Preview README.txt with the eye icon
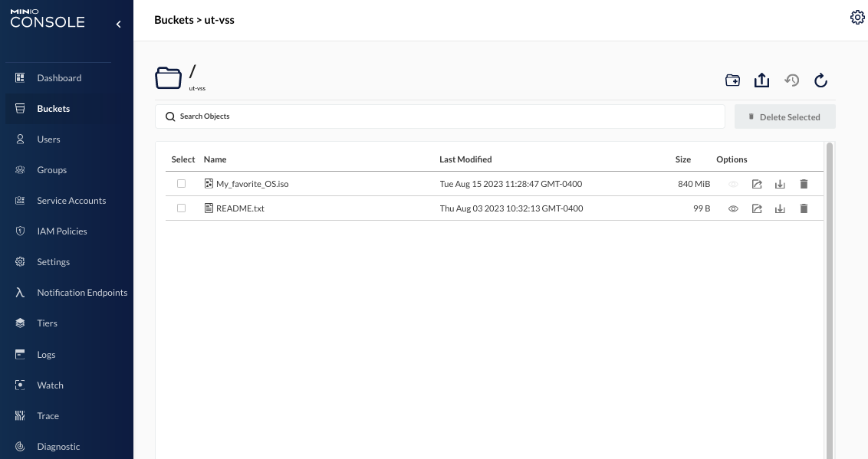 pos(733,208)
